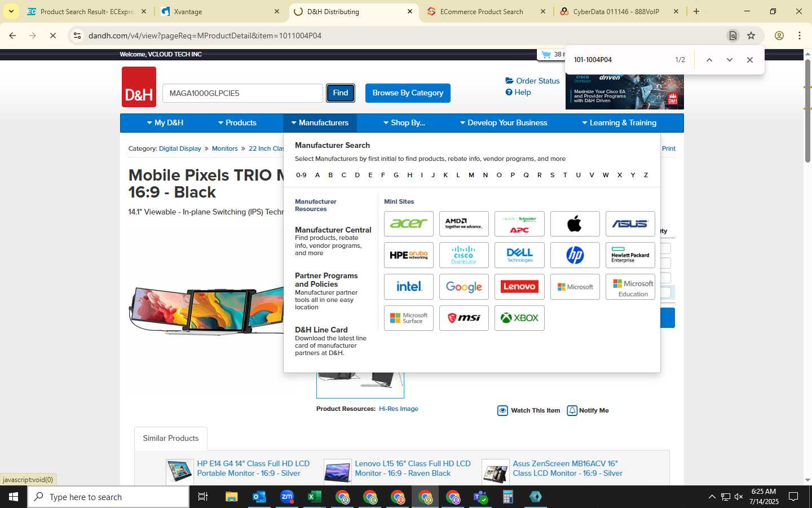Screen dimensions: 812x508
Task: Open the Lenovo mini site logo
Action: pos(519,287)
